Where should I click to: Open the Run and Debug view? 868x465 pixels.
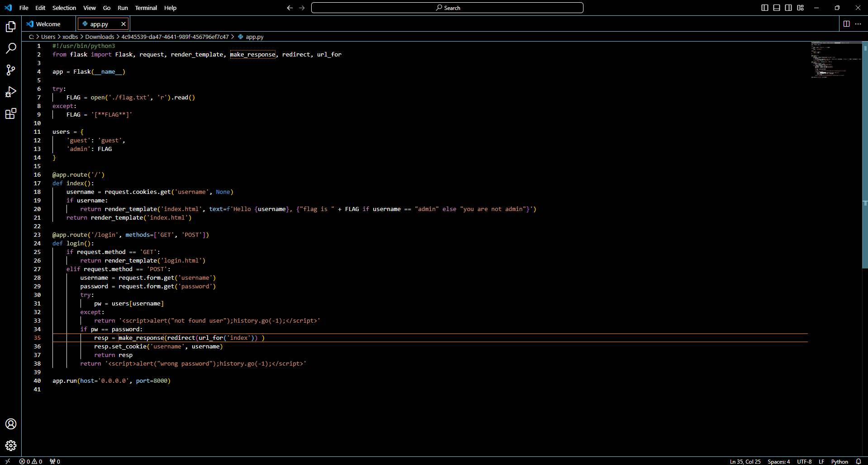click(11, 92)
